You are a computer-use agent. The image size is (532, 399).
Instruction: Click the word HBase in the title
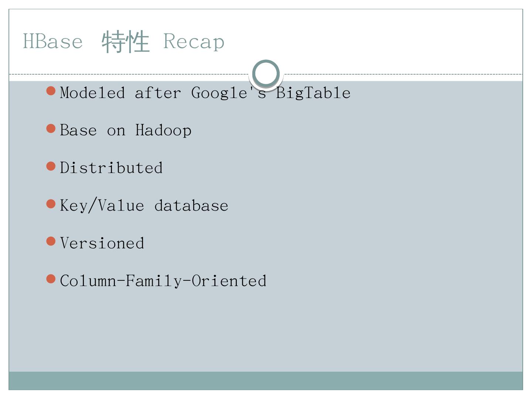[x=53, y=41]
